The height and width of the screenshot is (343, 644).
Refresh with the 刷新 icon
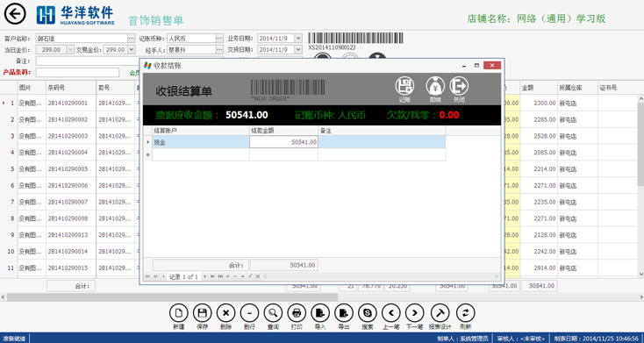click(x=466, y=313)
